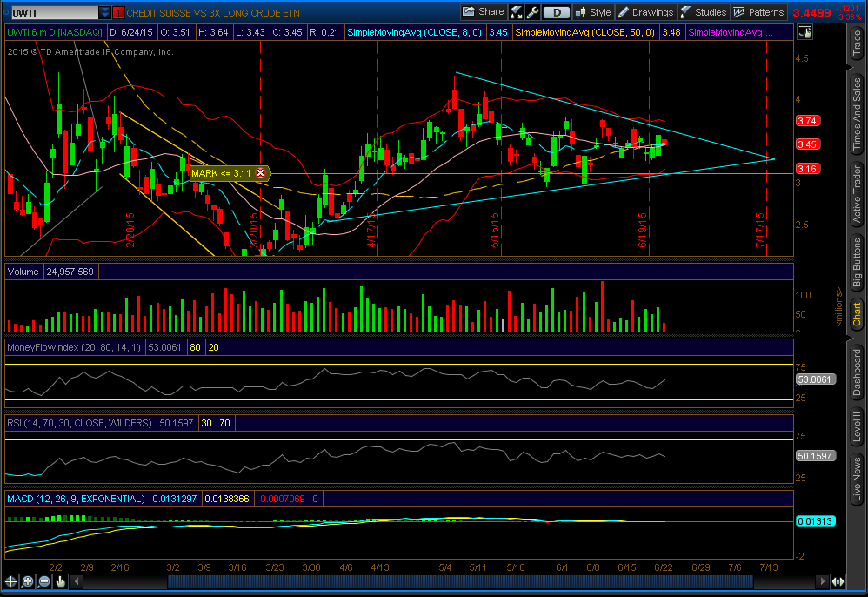This screenshot has width=868, height=597.
Task: Click the zoom out magnifier icon
Action: [x=43, y=581]
